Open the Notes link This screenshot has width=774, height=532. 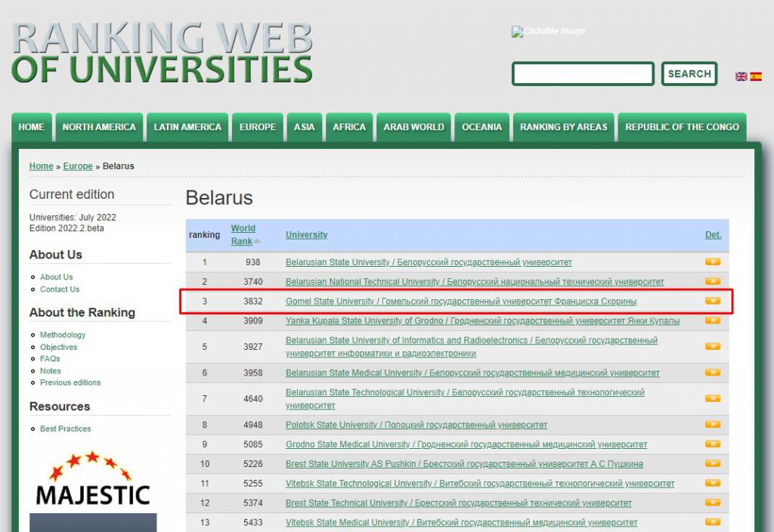pyautogui.click(x=51, y=370)
